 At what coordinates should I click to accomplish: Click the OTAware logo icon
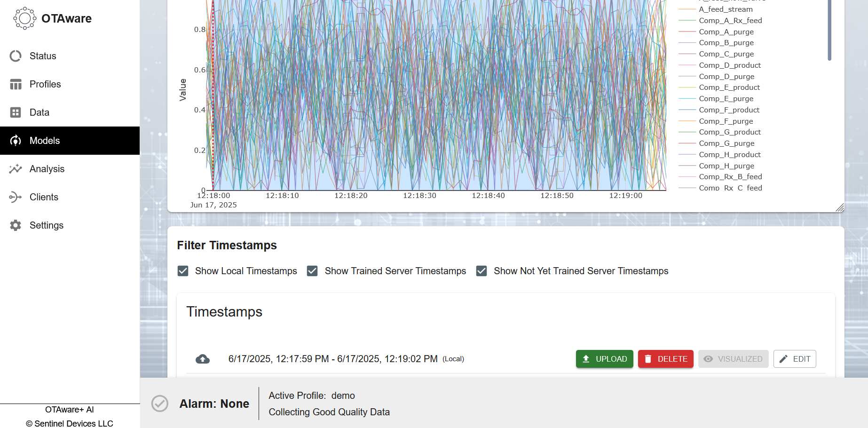(x=24, y=19)
